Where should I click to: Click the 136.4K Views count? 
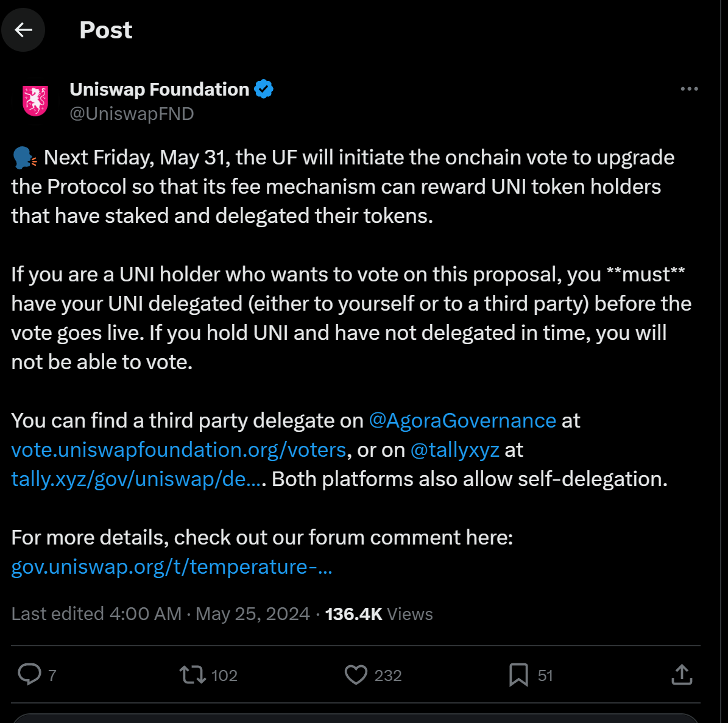(379, 614)
